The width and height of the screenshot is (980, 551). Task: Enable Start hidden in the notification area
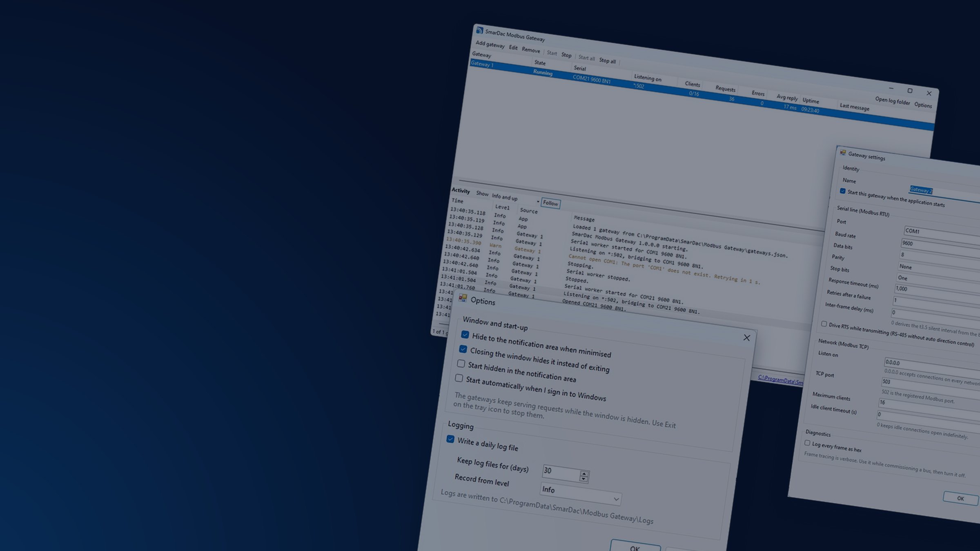(461, 363)
